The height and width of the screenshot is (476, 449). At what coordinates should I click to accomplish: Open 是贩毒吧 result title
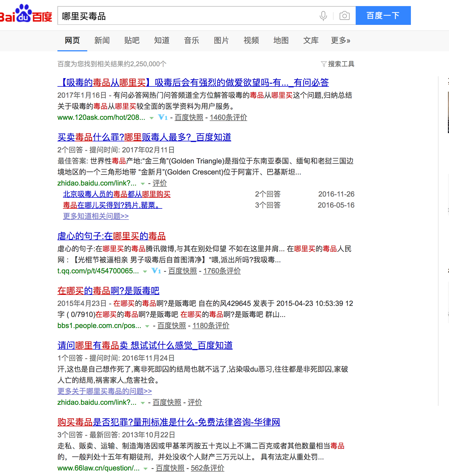pos(108,290)
